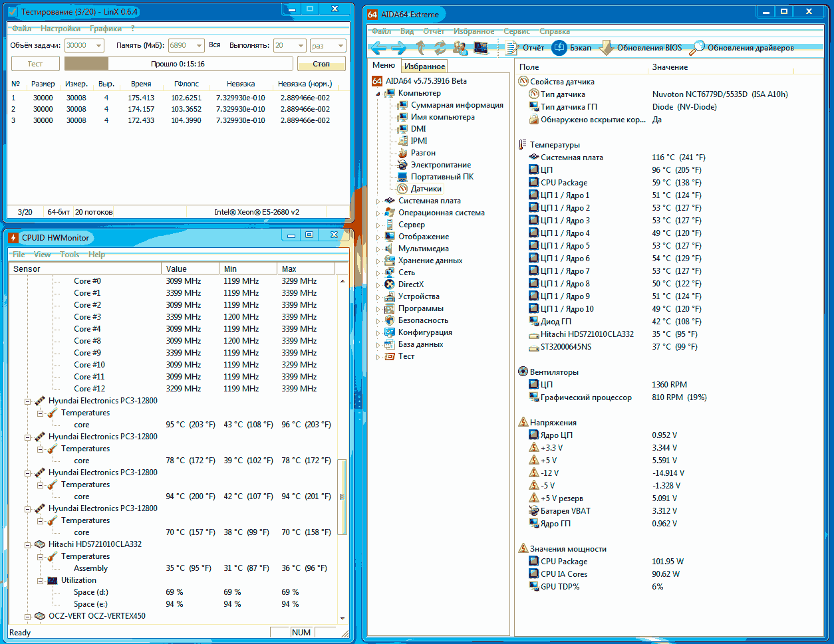The height and width of the screenshot is (644, 834).
Task: Switch to the Избранное tab
Action: (424, 66)
